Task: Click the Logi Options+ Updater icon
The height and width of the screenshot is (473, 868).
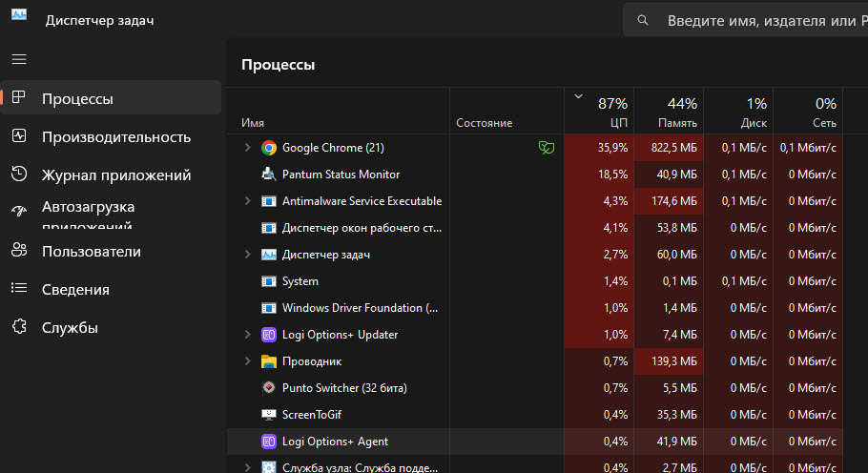Action: click(268, 335)
